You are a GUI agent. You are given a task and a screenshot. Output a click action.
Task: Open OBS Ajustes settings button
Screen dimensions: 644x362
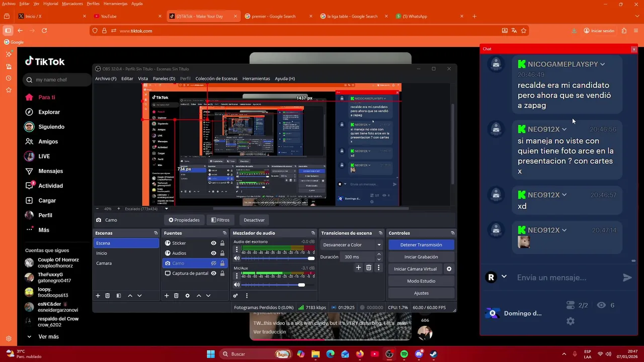pyautogui.click(x=421, y=293)
